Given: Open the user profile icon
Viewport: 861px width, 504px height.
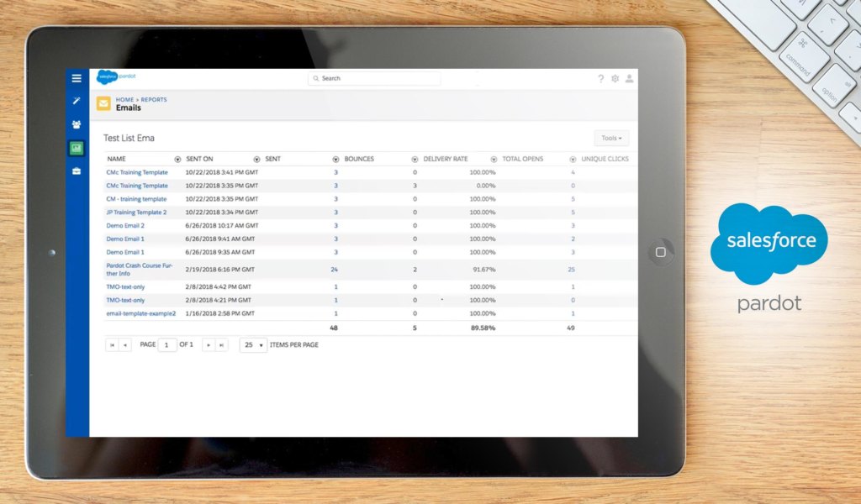Looking at the screenshot, I should [629, 78].
